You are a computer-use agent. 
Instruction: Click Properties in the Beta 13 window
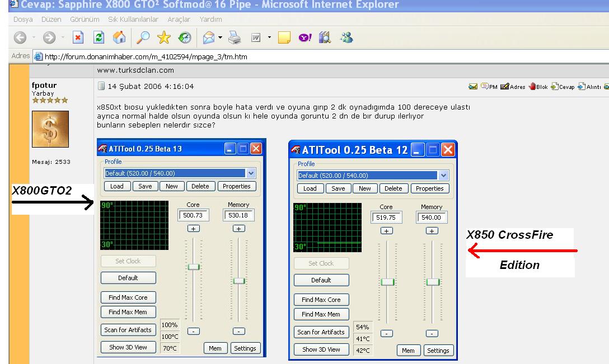click(x=237, y=186)
